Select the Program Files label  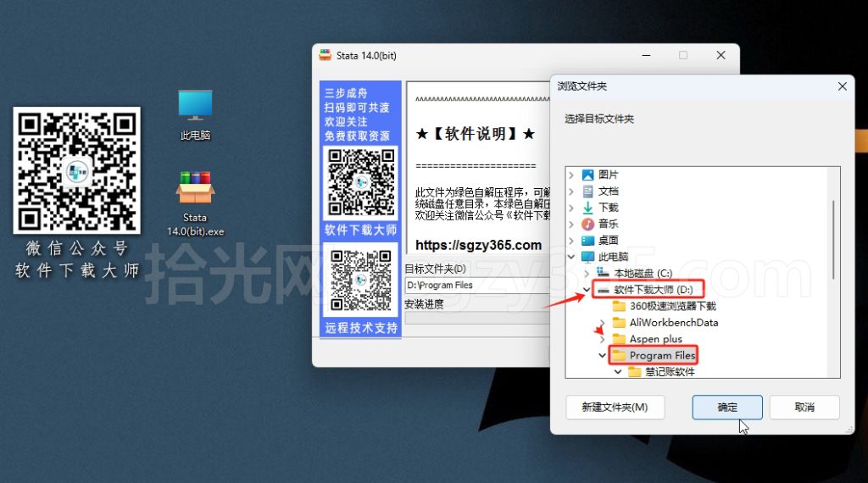pos(662,355)
